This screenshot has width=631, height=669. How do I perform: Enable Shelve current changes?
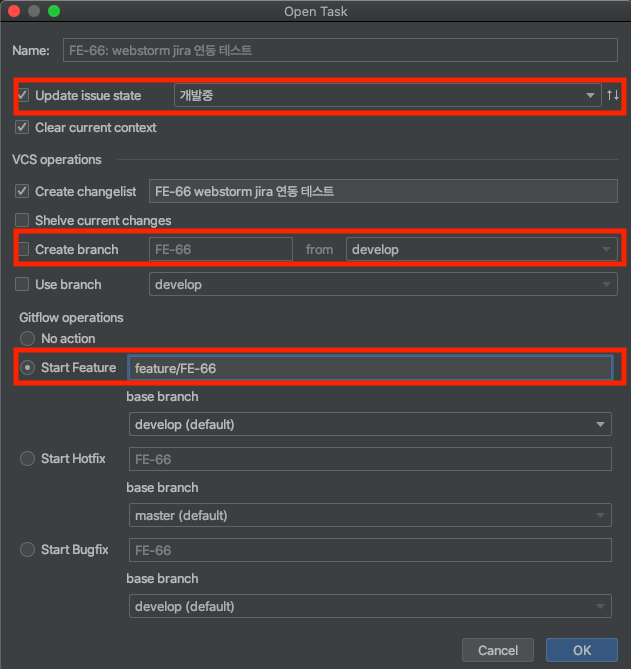pos(22,220)
